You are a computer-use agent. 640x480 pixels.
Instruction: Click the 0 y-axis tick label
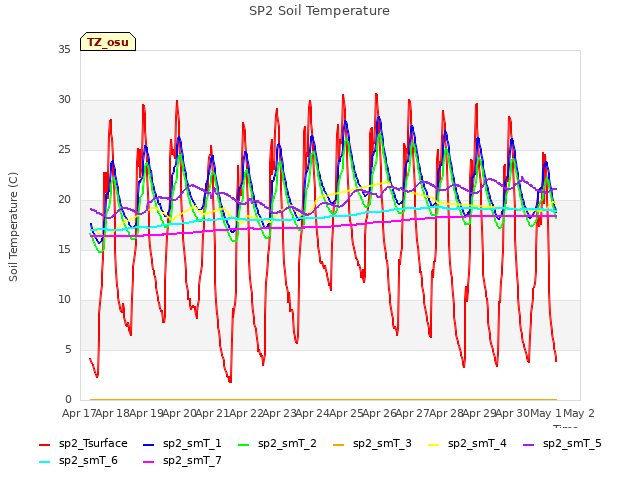point(68,400)
